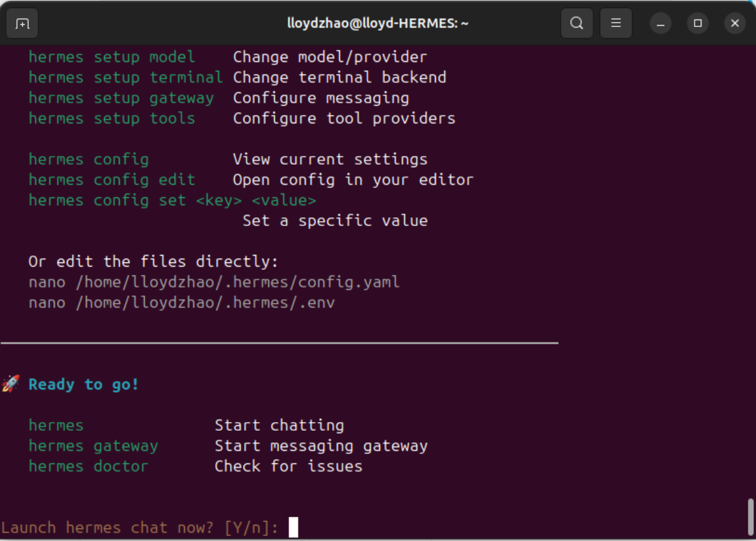Click the 'hermes config set <key> <value>' line
756x541 pixels.
(172, 200)
